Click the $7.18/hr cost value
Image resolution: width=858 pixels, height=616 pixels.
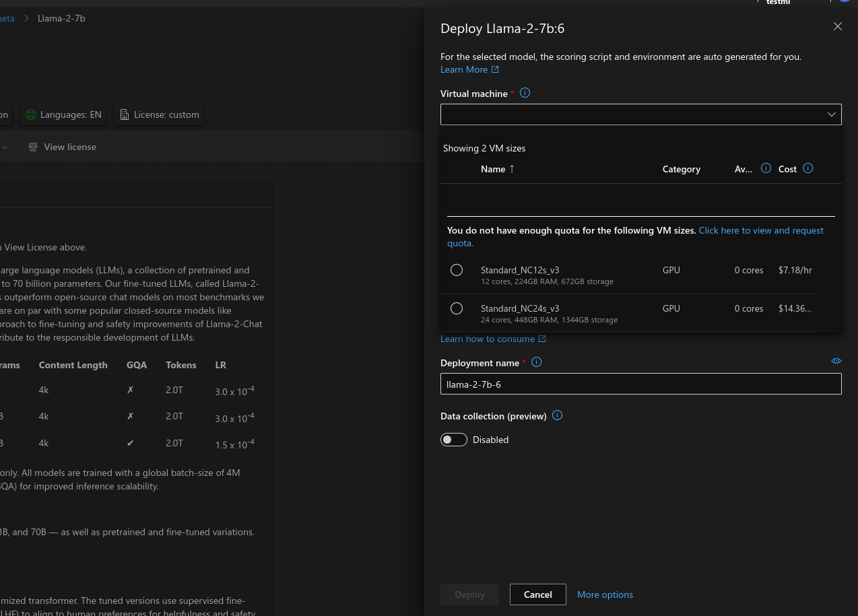coord(795,270)
